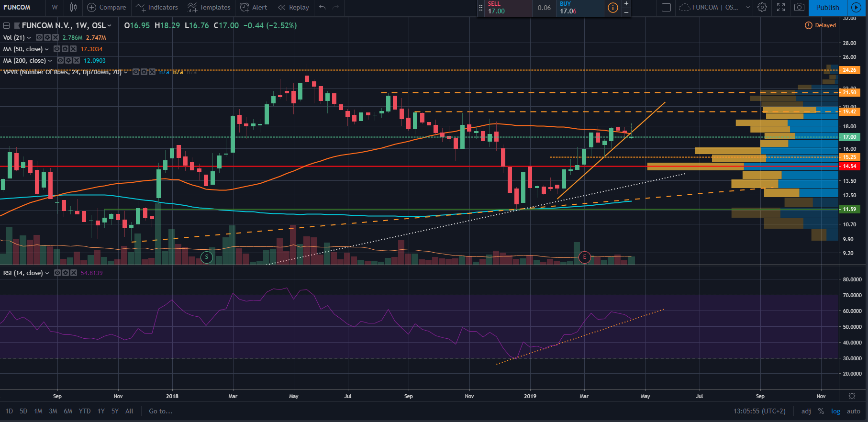
Task: Open FUNCOM N.V. symbol legend dropdown
Action: [x=110, y=25]
